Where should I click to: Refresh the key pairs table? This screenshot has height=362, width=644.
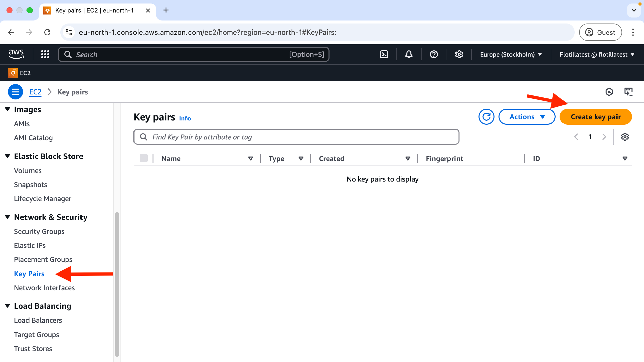click(x=486, y=117)
